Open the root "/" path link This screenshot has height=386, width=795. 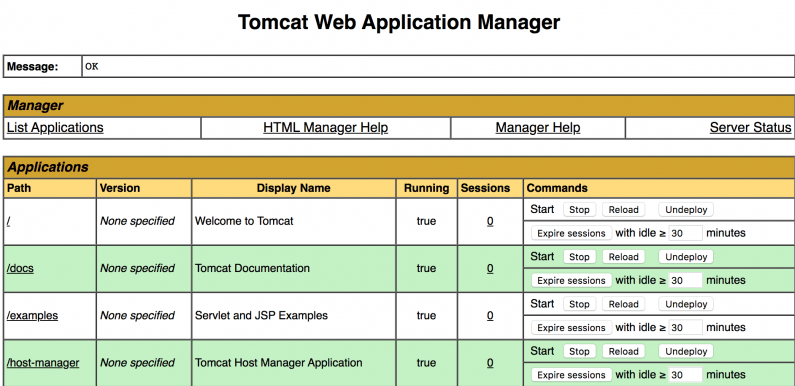click(9, 221)
